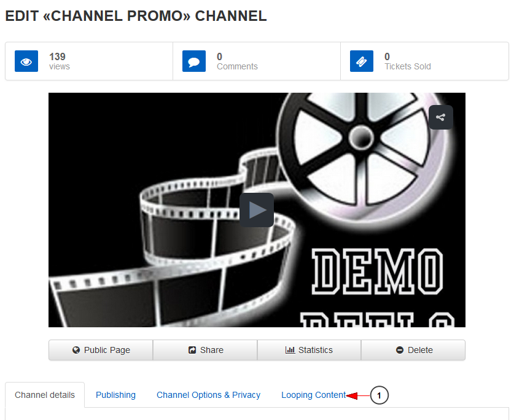Delete the Channel Promo channel

tap(413, 350)
